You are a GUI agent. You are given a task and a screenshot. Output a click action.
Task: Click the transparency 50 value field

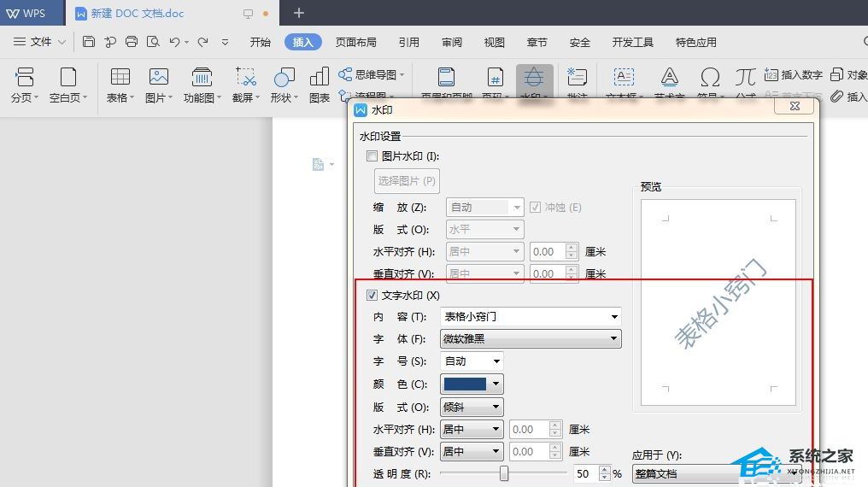[586, 473]
